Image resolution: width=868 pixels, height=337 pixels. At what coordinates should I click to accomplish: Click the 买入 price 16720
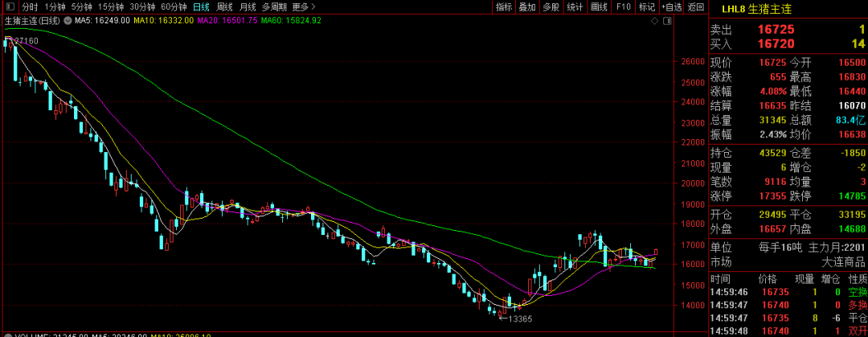click(x=776, y=43)
